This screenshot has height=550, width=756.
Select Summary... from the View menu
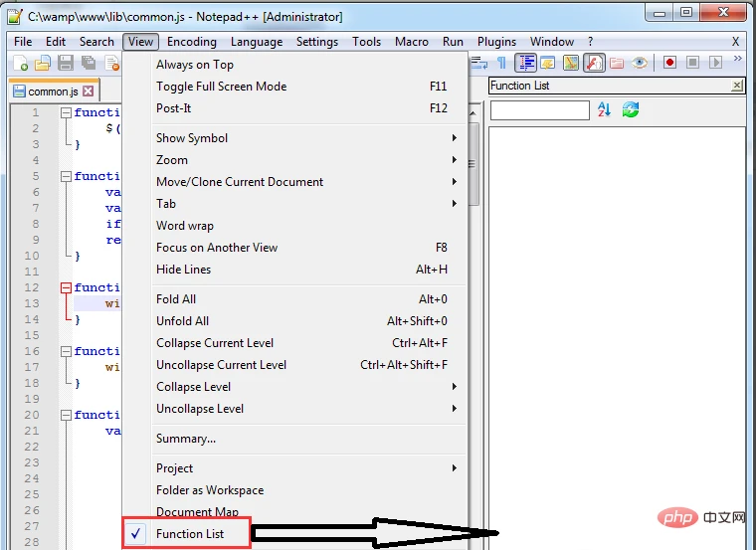[x=186, y=439]
